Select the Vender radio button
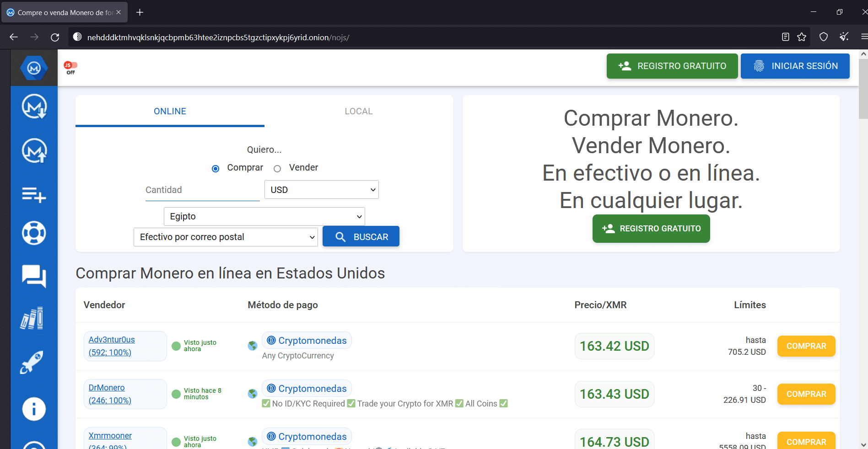 coord(277,169)
